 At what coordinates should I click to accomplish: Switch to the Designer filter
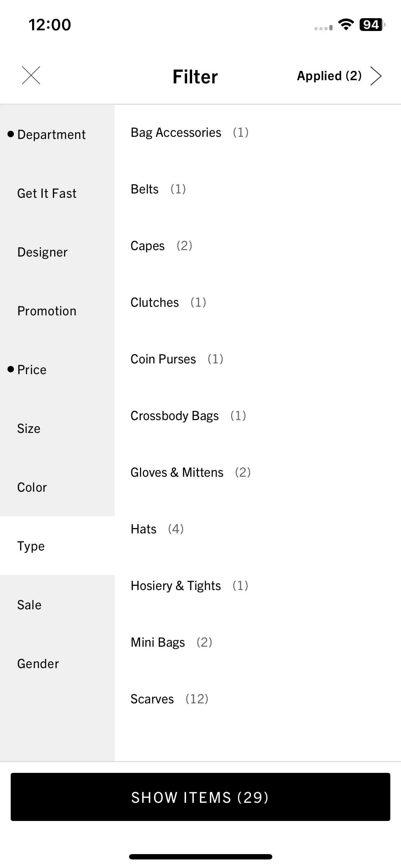[x=57, y=252]
